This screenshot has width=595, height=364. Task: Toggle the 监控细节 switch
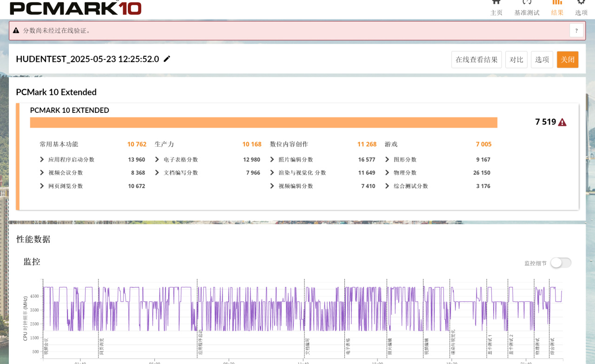[x=561, y=263]
